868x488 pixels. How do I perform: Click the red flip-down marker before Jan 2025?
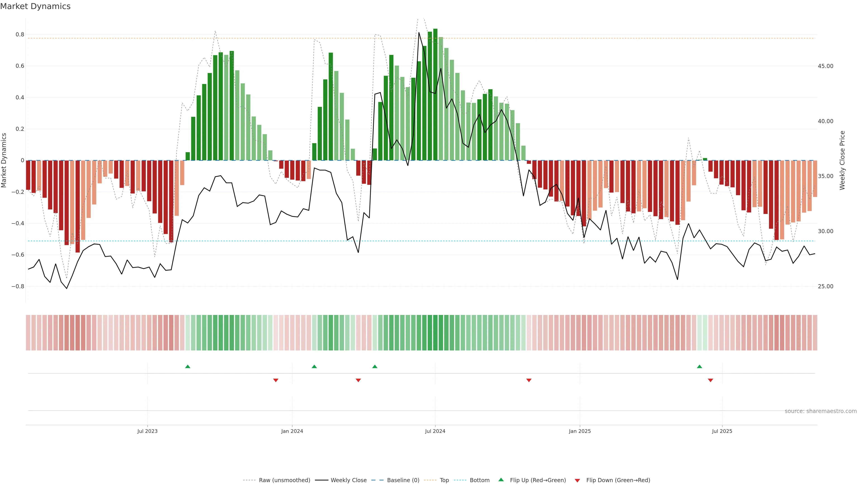(x=529, y=380)
